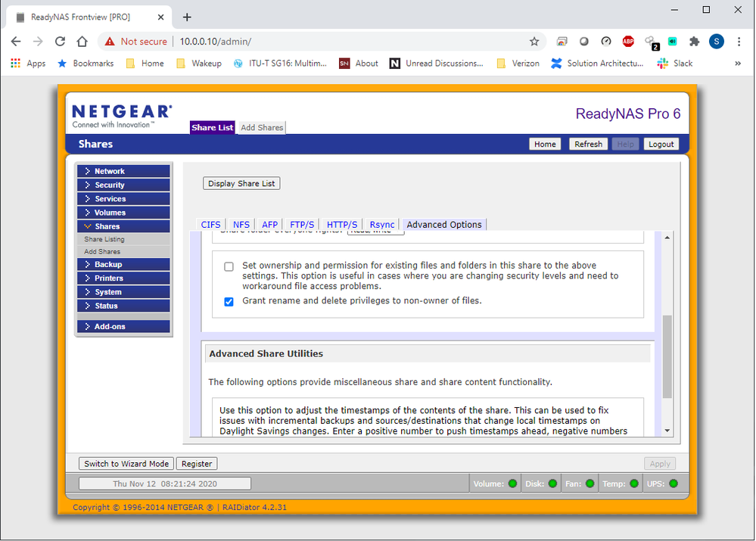The image size is (756, 541).
Task: Enable ownership and permission for existing files
Action: click(x=229, y=266)
